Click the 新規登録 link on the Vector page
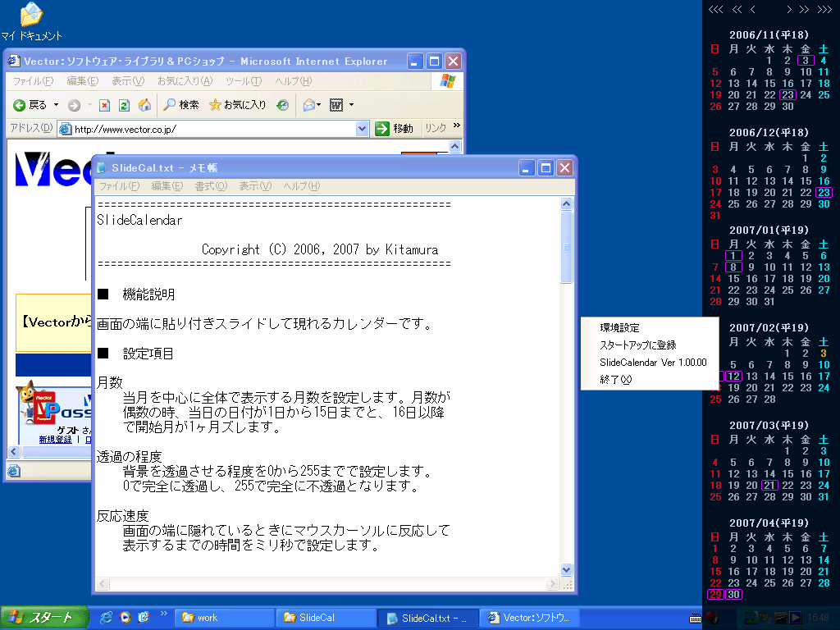Image resolution: width=840 pixels, height=630 pixels. tap(55, 440)
